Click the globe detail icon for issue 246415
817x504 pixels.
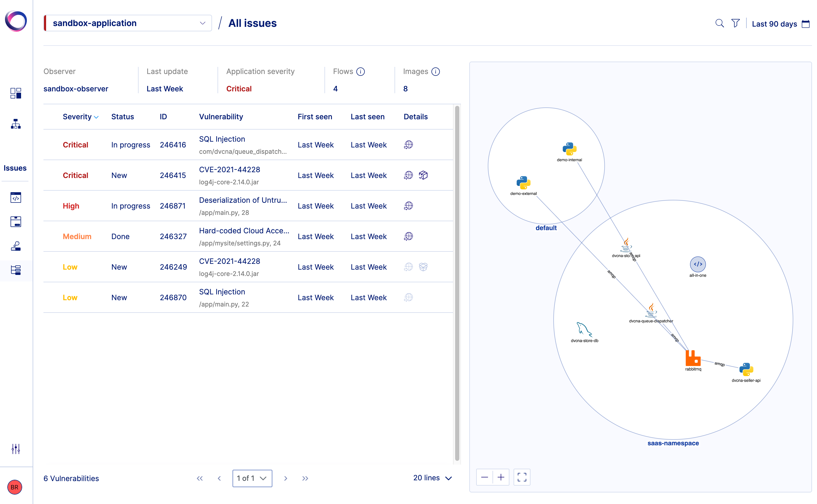tap(408, 175)
